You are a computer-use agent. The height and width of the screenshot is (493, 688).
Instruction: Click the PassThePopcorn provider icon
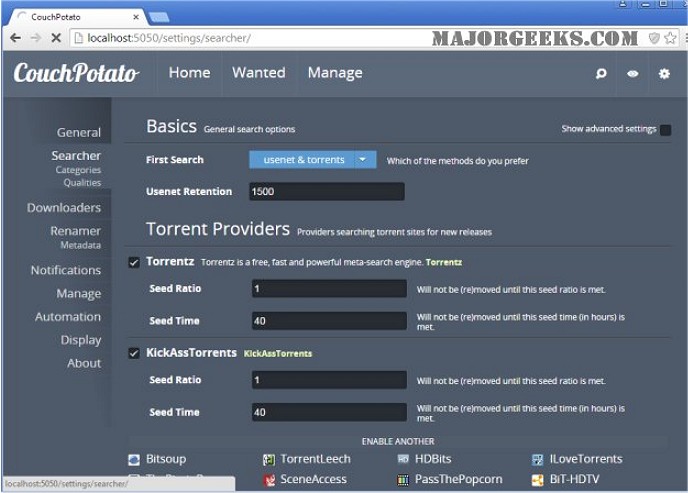[403, 480]
